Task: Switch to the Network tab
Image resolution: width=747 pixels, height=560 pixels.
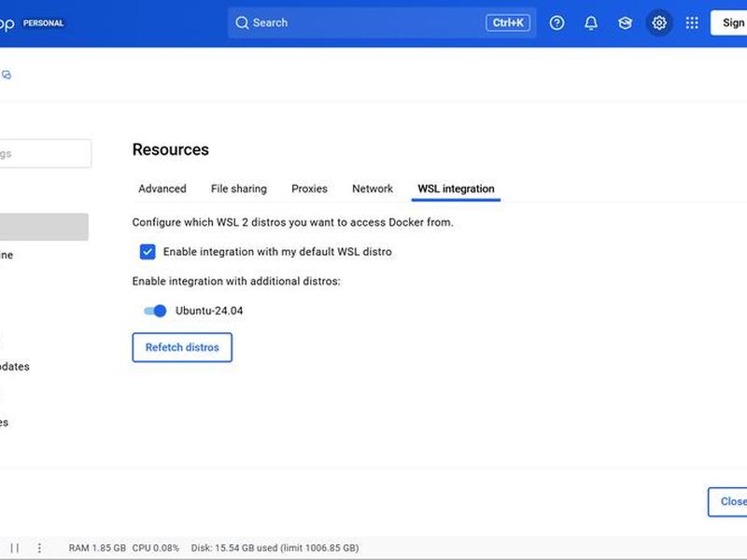Action: point(373,189)
